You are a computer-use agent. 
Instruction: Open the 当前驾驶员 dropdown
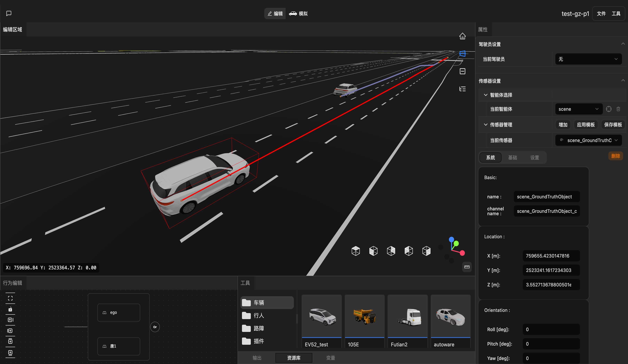(588, 59)
